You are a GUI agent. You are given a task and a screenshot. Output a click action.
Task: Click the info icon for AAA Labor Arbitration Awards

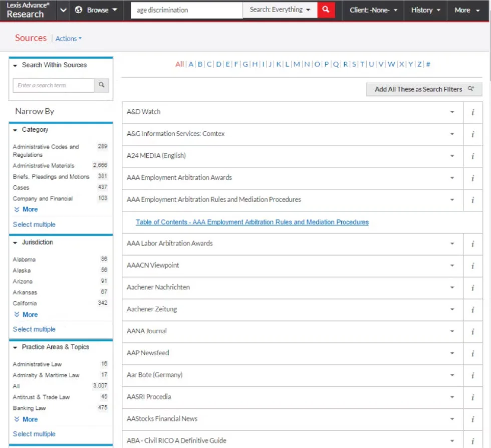click(x=472, y=244)
